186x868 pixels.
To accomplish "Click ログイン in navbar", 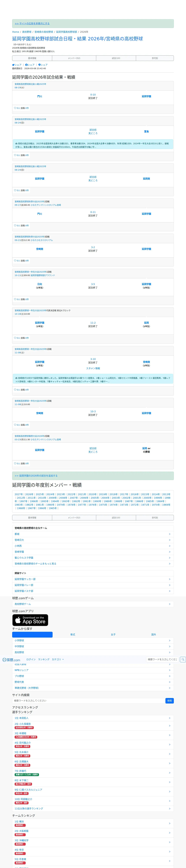I will [x=31, y=659].
